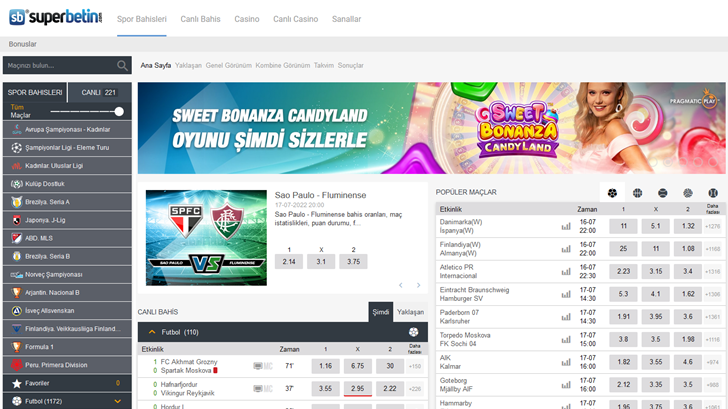Viewport: 728px width, 409px height.
Task: Select basketball filter icon in Popüler Maçlar
Action: point(637,193)
